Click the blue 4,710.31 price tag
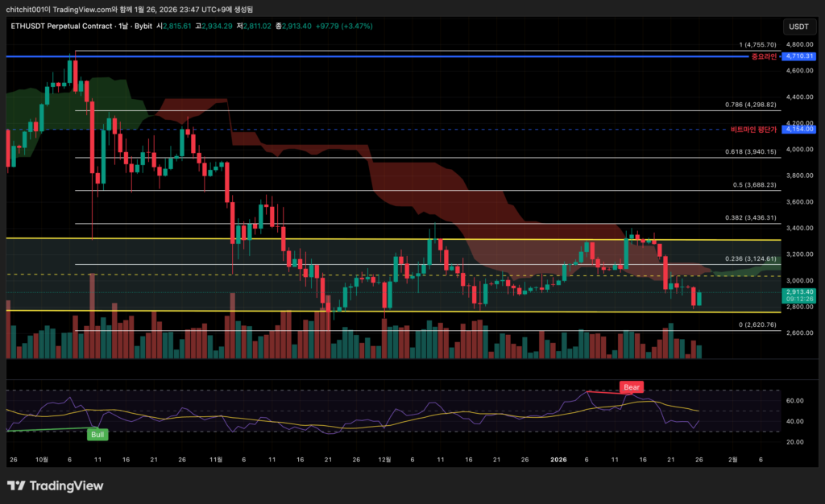 coord(799,57)
